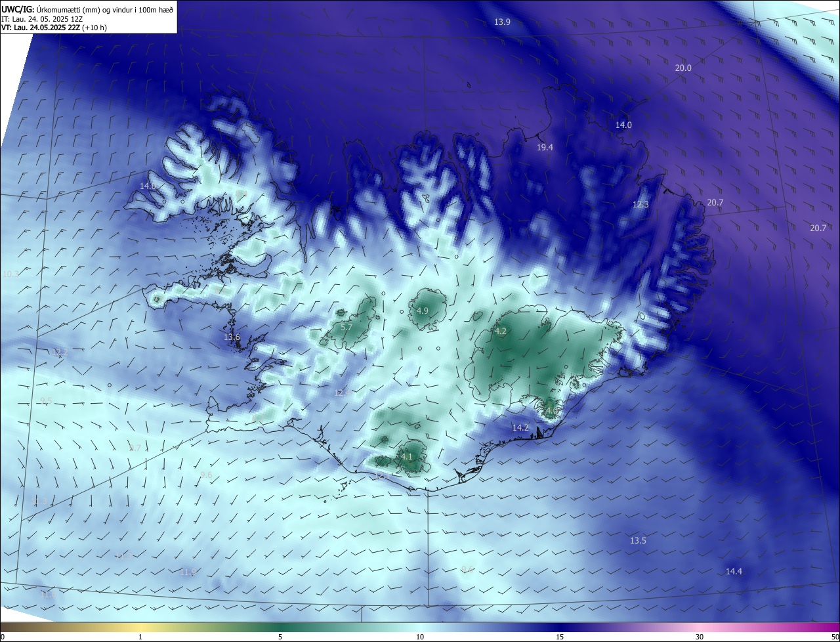Click the 14.4 value label
Screen dimensions: 840x642
coord(734,572)
